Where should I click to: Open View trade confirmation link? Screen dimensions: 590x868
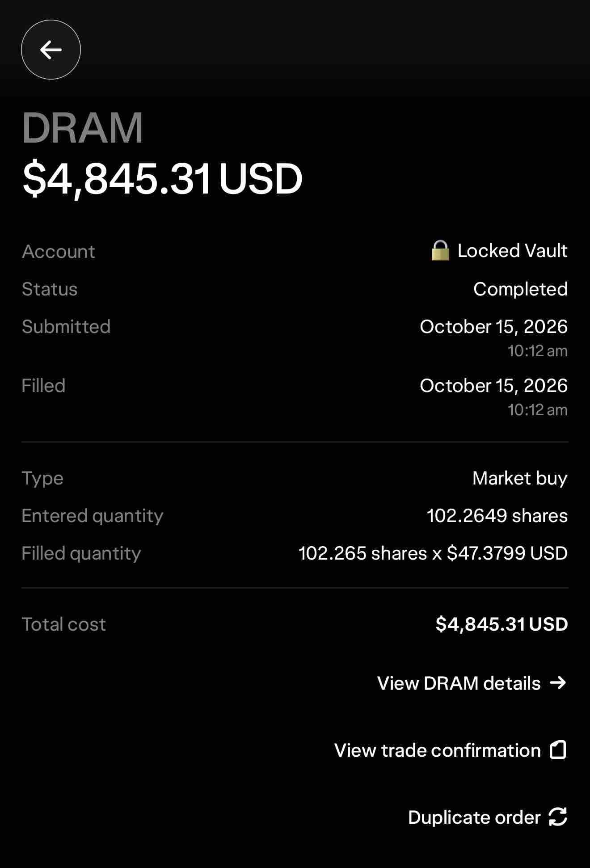click(451, 750)
